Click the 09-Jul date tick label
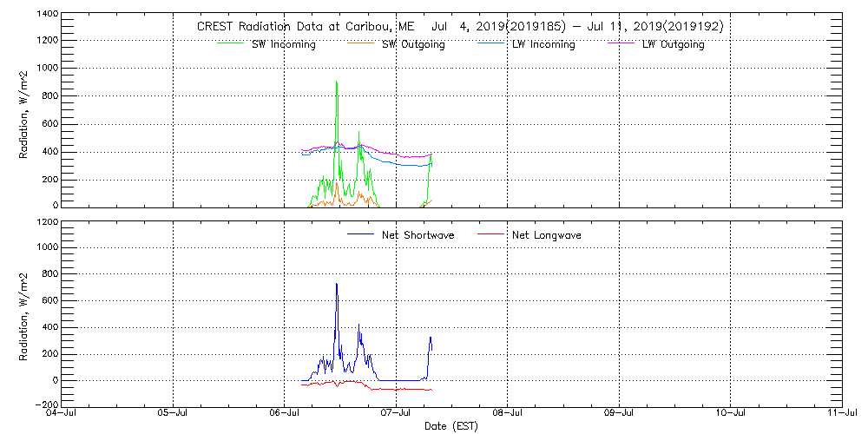This screenshot has width=868, height=434. (x=619, y=414)
